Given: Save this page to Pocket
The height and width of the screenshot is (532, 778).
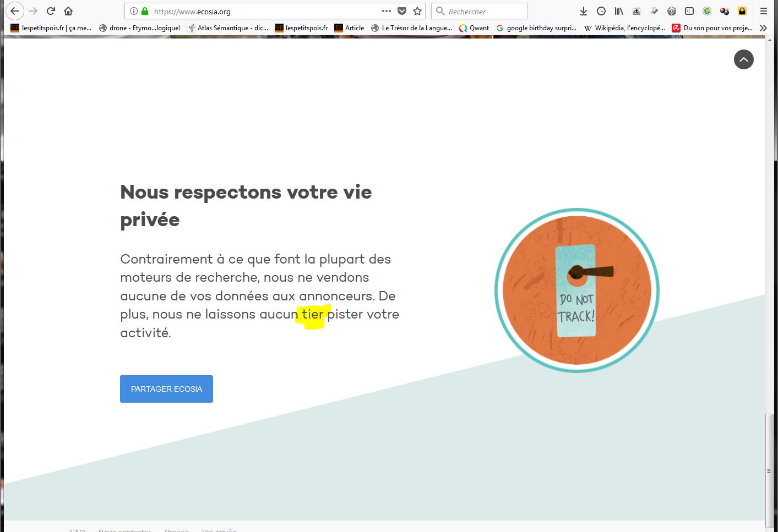Looking at the screenshot, I should tap(402, 11).
